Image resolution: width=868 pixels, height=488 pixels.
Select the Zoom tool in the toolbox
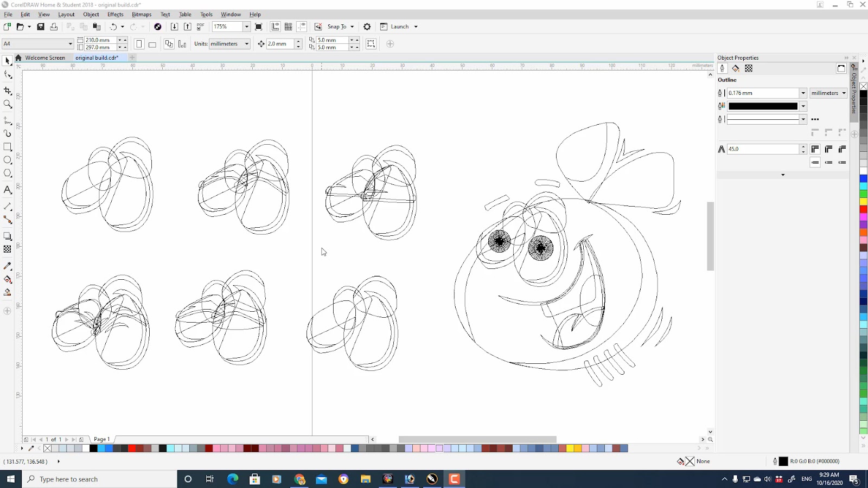8,104
